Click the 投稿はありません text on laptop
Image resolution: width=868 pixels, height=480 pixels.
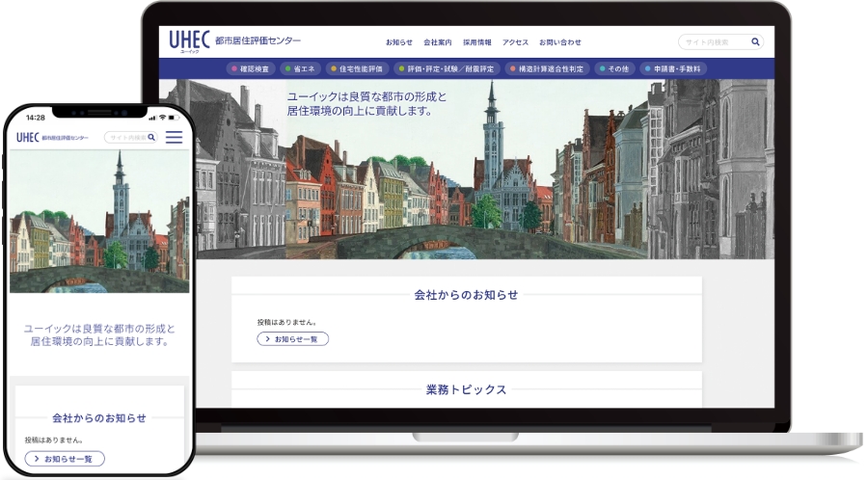[x=286, y=322]
